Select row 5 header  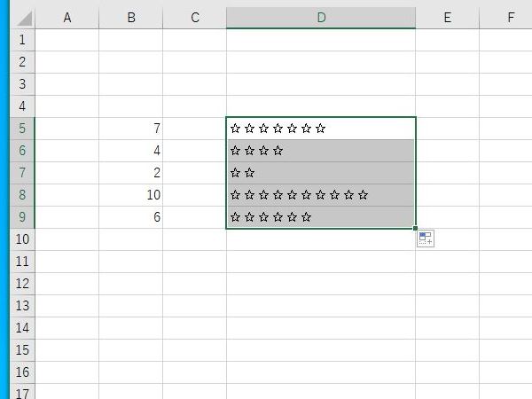(22, 129)
